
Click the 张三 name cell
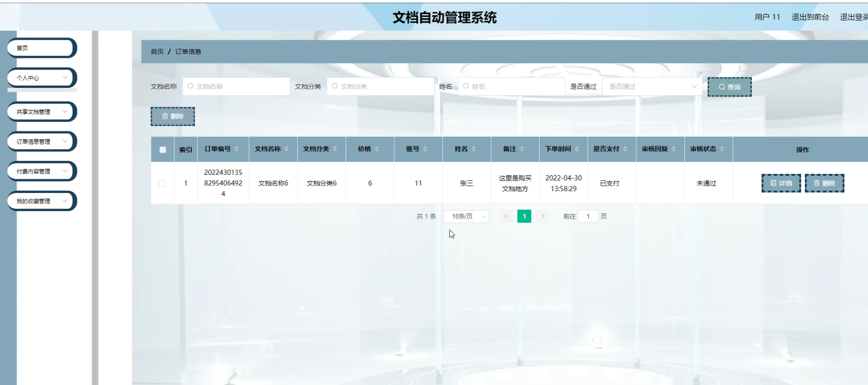467,183
